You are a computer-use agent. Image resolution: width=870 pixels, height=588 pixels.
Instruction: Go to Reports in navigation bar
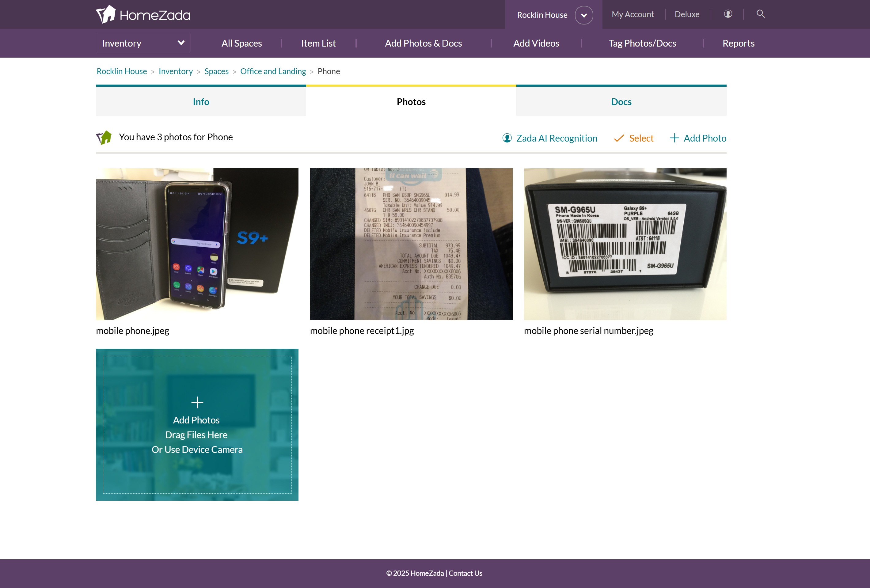(738, 43)
